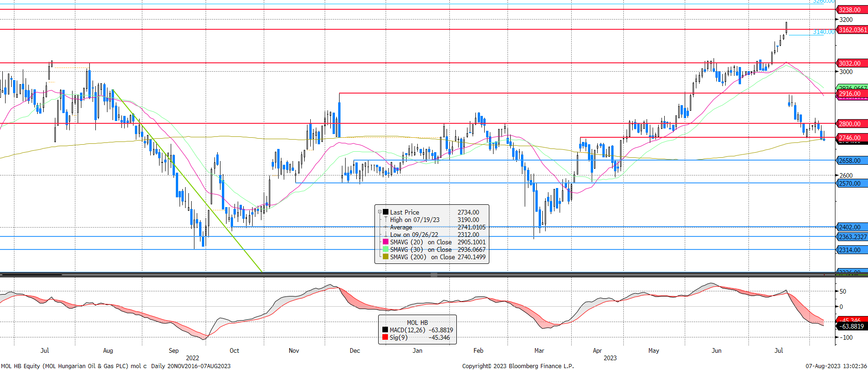
Task: Select the 'Average' legend row text
Action: (x=401, y=227)
